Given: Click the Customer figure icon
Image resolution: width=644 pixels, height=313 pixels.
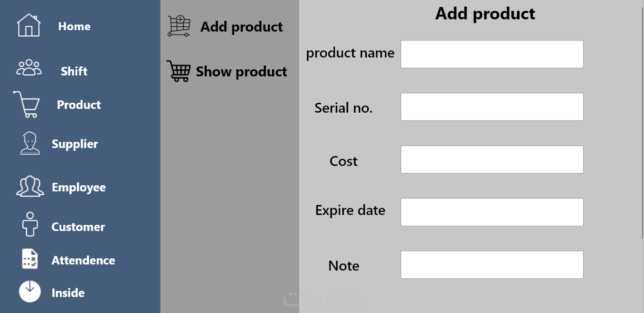Looking at the screenshot, I should click(x=30, y=224).
